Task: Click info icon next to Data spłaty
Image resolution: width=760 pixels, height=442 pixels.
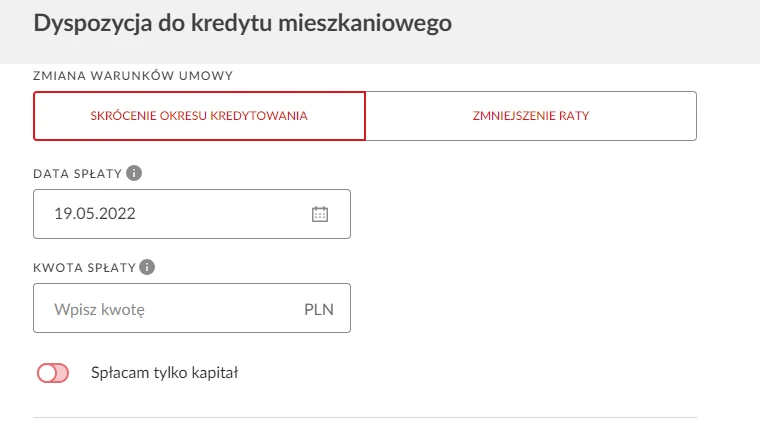Action: coord(134,173)
